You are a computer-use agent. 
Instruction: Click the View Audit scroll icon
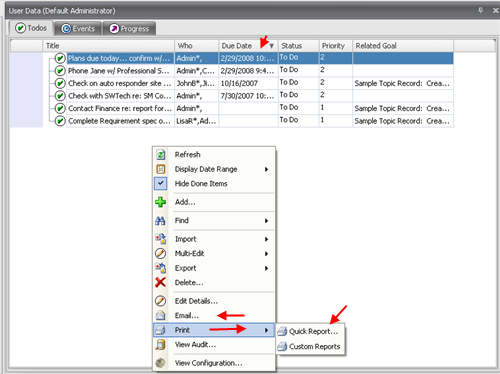(x=161, y=344)
